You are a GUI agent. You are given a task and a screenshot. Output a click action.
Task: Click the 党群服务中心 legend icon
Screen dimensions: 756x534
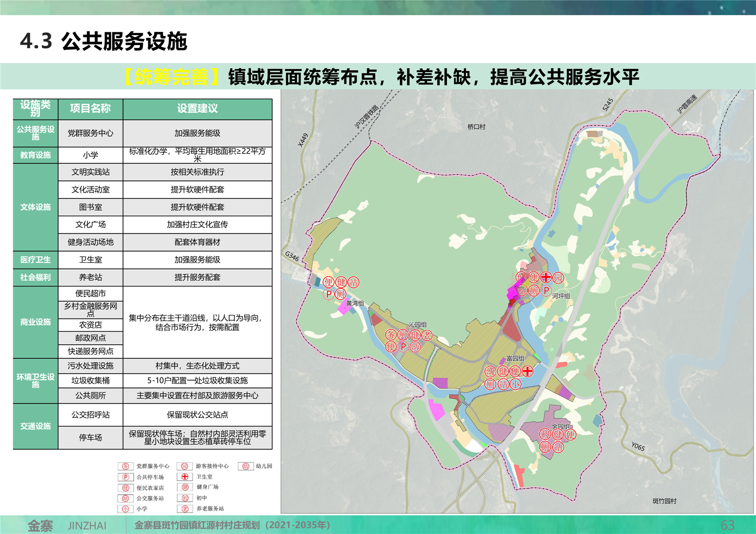[125, 466]
